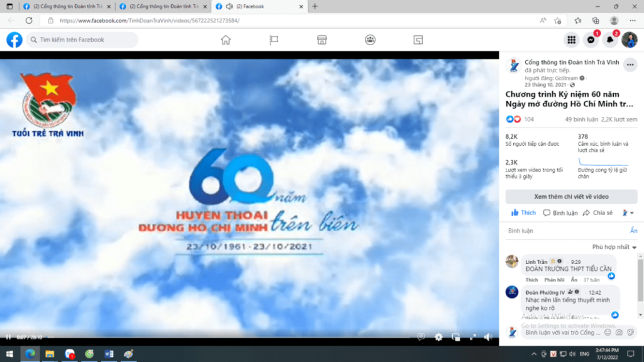Image resolution: width=644 pixels, height=362 pixels.
Task: Open Messenger from the top-right icons
Action: point(591,39)
